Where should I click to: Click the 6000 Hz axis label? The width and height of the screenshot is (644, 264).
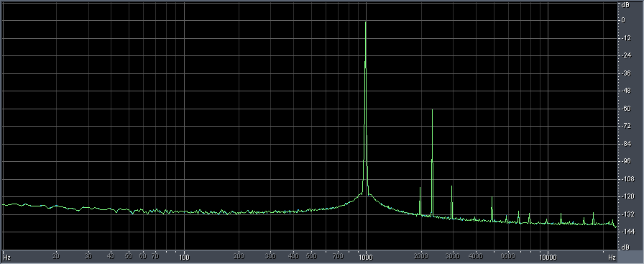click(507, 256)
